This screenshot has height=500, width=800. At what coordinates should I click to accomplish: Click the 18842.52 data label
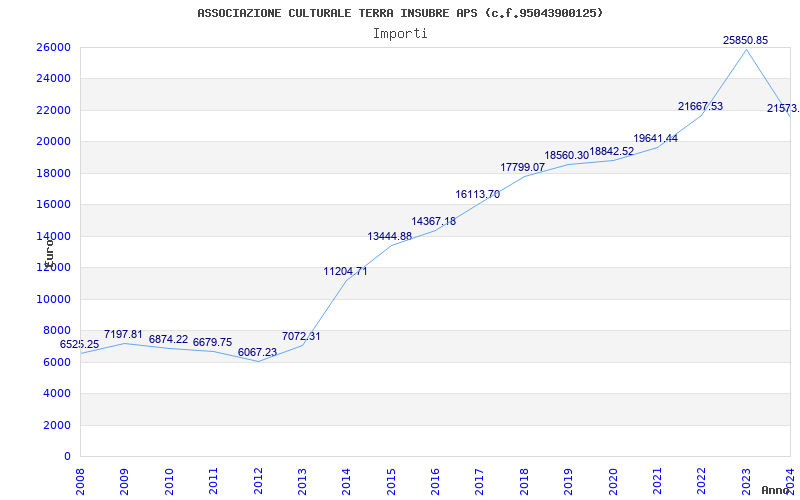pyautogui.click(x=611, y=152)
